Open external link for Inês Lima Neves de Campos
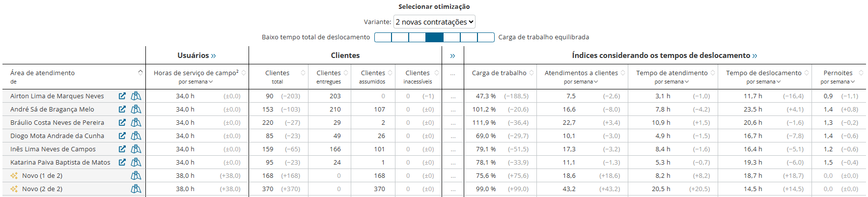The image size is (868, 197). (x=122, y=149)
